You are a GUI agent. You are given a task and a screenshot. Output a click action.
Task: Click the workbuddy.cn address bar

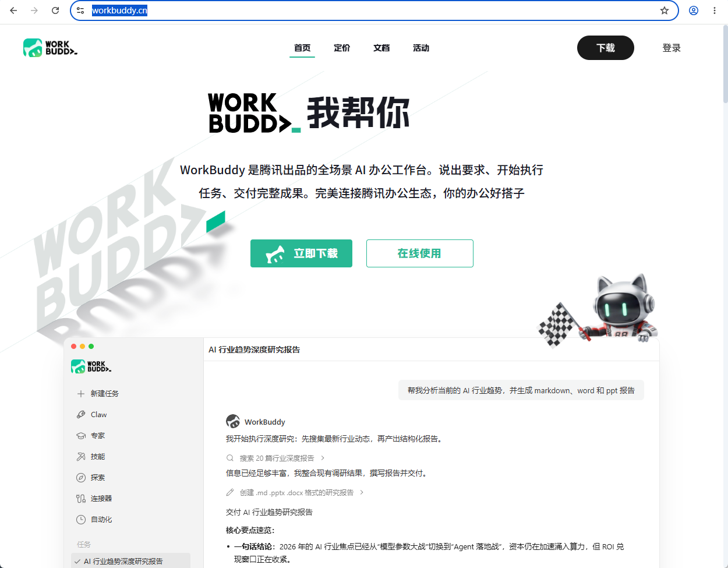point(374,10)
